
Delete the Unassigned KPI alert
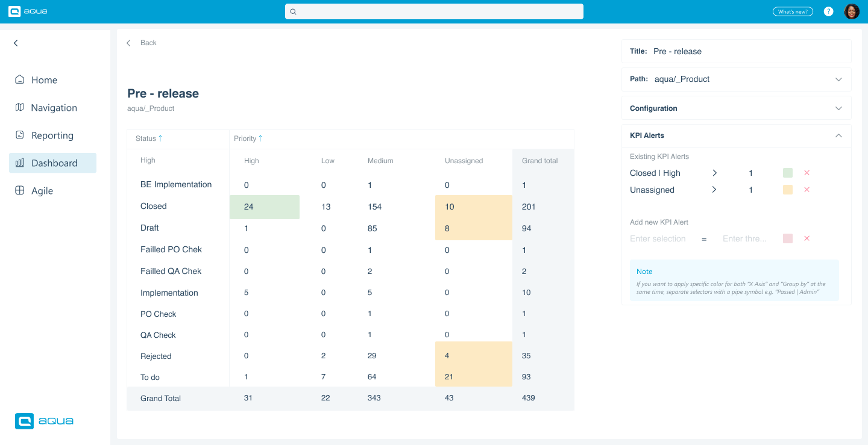(x=807, y=190)
